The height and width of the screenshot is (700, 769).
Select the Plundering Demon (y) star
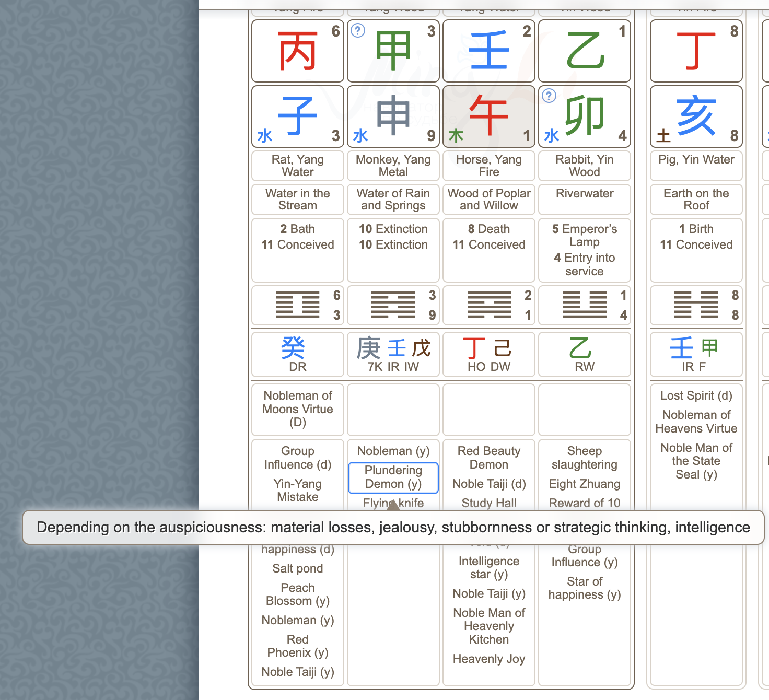393,477
